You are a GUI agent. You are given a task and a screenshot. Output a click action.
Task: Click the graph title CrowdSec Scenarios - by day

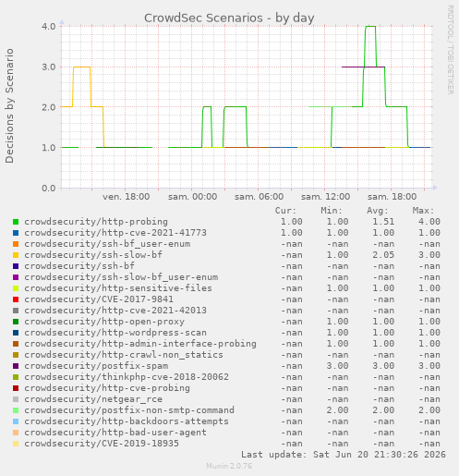click(229, 18)
